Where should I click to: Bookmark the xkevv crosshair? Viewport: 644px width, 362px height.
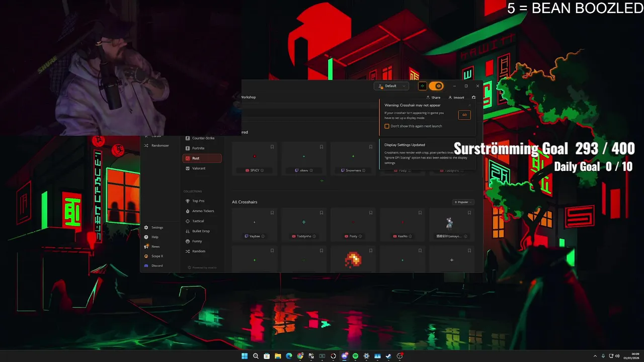321,147
